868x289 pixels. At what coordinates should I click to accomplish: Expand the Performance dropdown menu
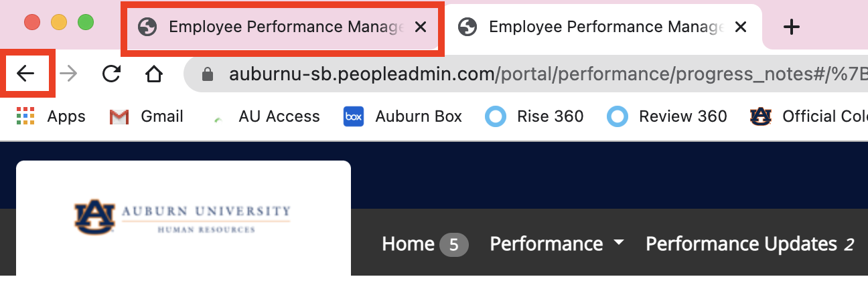coord(557,244)
